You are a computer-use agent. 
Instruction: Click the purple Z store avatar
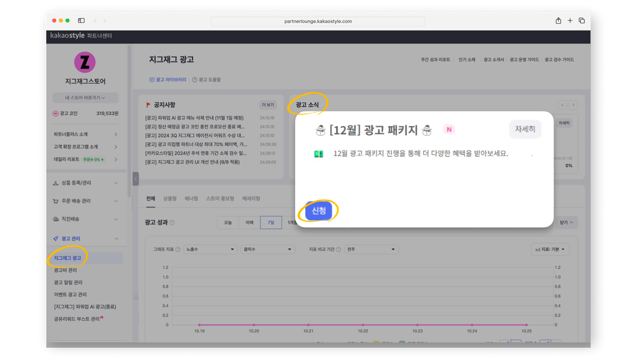point(85,62)
